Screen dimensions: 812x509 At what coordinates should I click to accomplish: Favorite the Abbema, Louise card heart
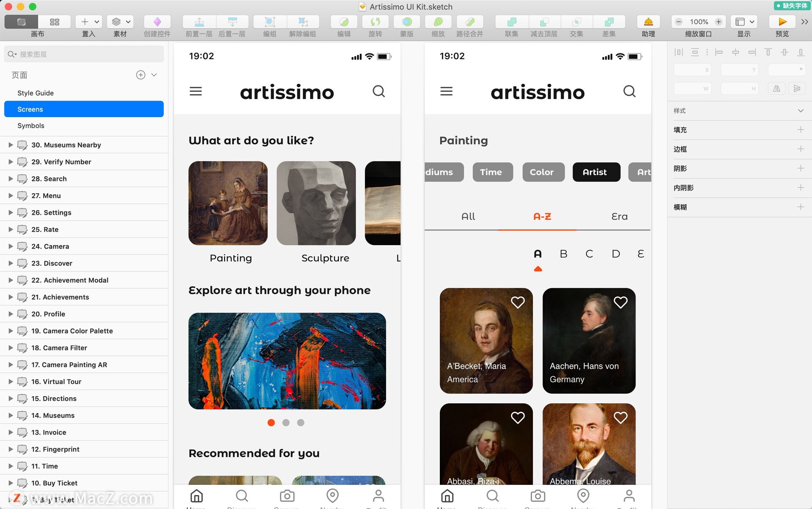point(620,418)
